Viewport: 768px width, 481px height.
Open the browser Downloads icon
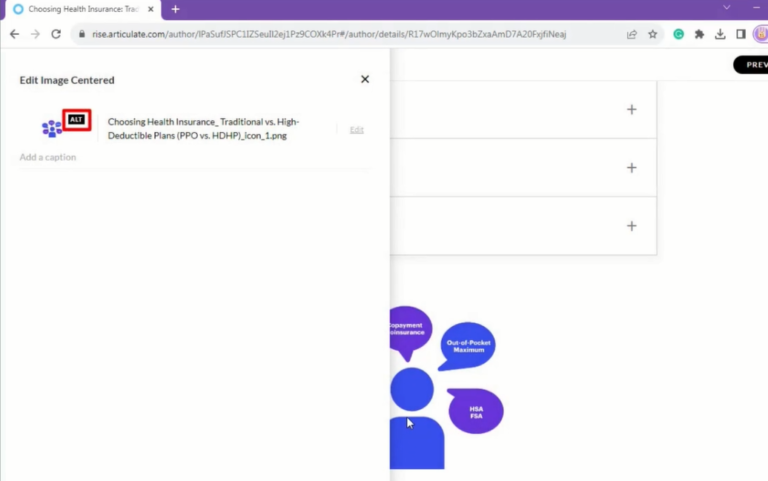[720, 34]
